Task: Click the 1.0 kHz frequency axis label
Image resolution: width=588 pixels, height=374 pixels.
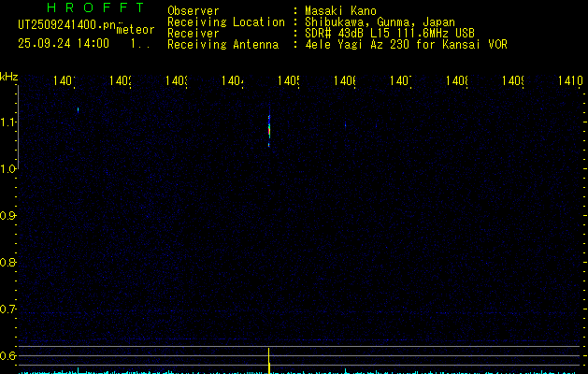Action: (7, 169)
